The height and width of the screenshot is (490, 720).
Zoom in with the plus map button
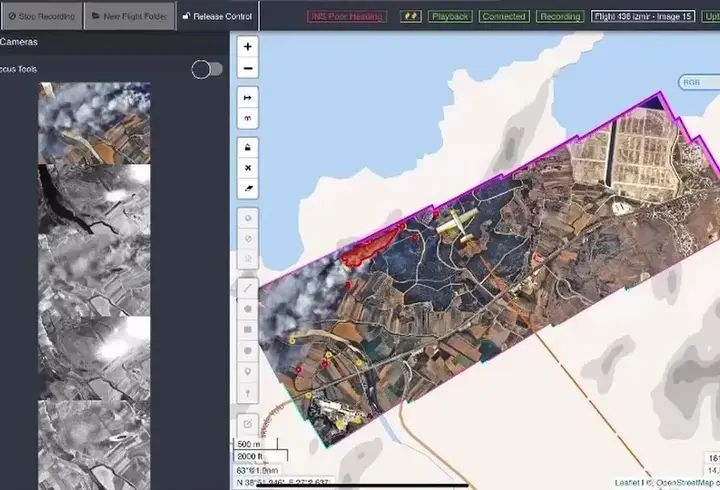248,47
